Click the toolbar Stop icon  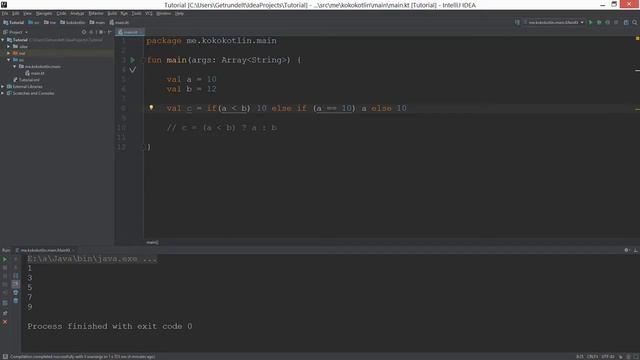(616, 22)
